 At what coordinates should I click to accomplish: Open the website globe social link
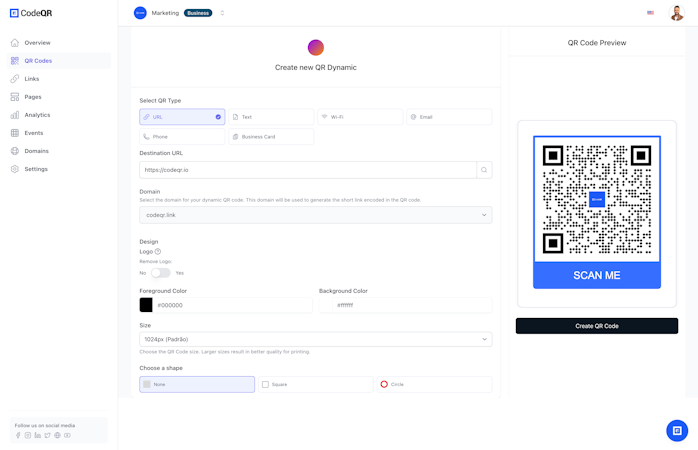coord(57,435)
